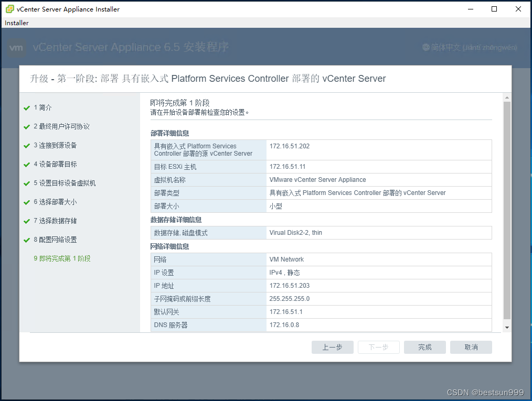
Task: Click the globe icon beside the language selector
Action: [427, 47]
